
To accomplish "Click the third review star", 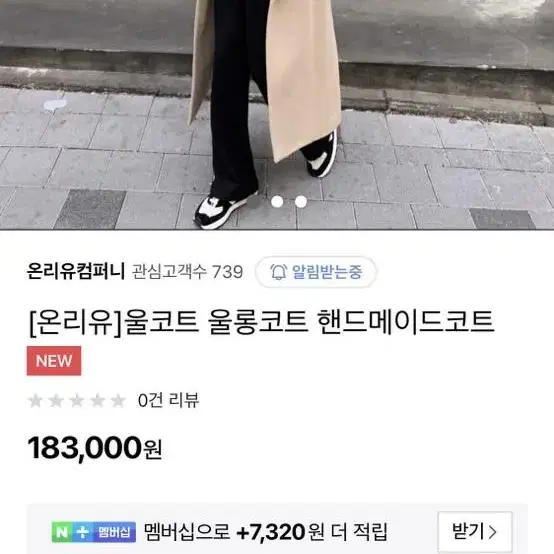I will (x=77, y=401).
